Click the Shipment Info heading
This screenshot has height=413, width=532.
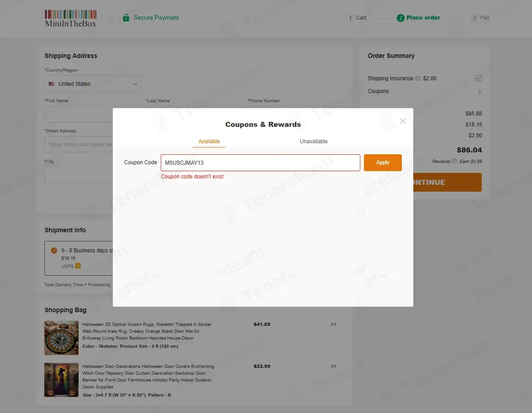coord(65,230)
